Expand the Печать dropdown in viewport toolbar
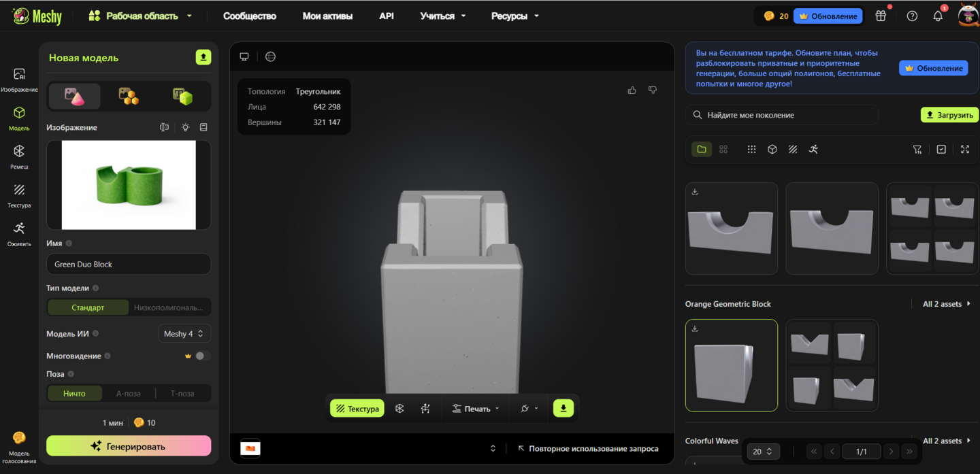This screenshot has width=980, height=474. (x=476, y=409)
